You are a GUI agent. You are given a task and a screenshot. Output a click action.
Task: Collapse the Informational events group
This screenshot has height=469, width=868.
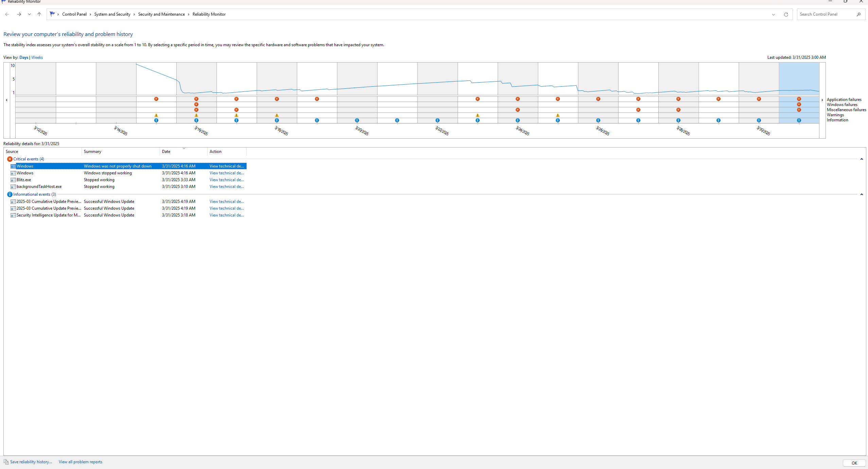862,194
